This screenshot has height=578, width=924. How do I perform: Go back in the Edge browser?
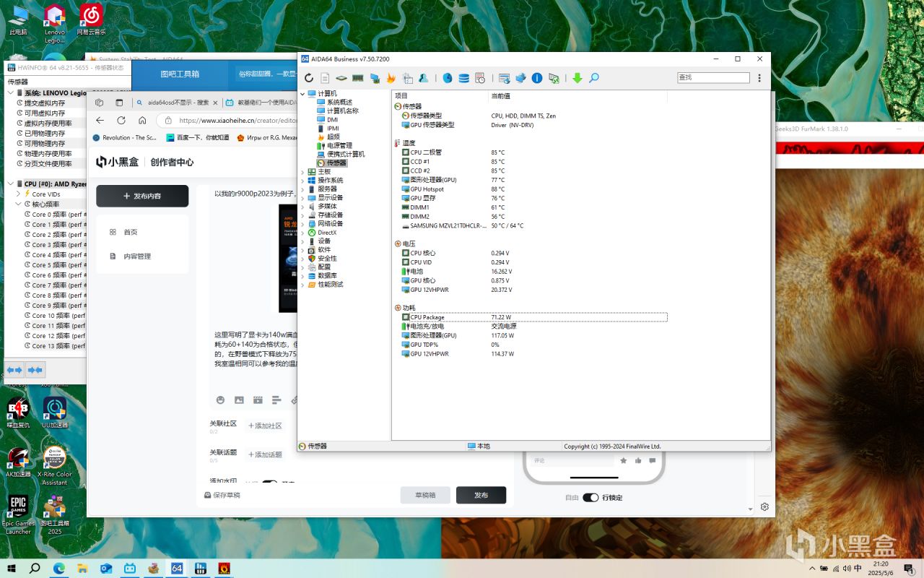(x=100, y=121)
